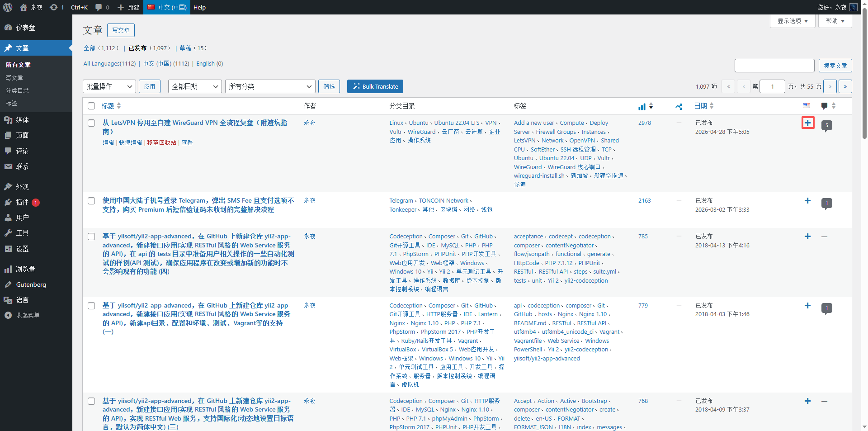868x431 pixels.
Task: Open the 评论 comments menu
Action: 36,151
